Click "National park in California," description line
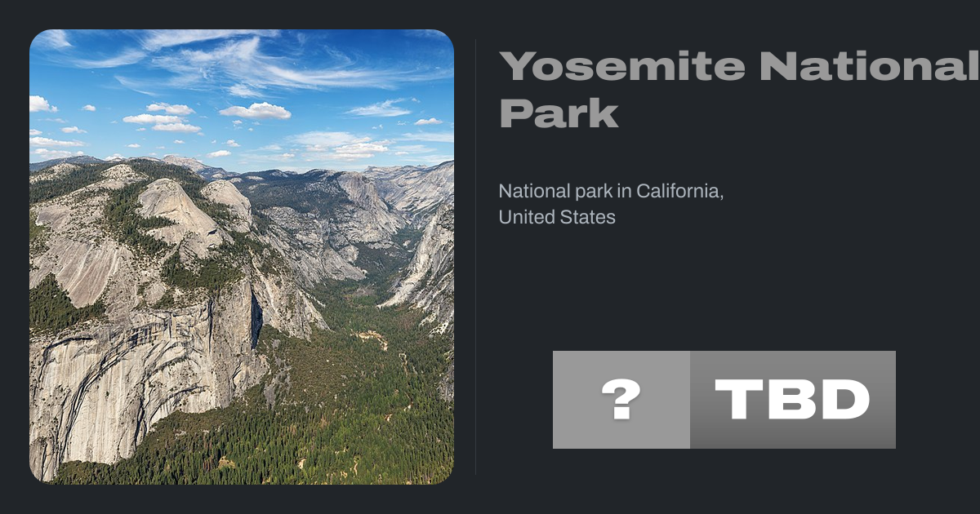The image size is (980, 514). coord(612,193)
